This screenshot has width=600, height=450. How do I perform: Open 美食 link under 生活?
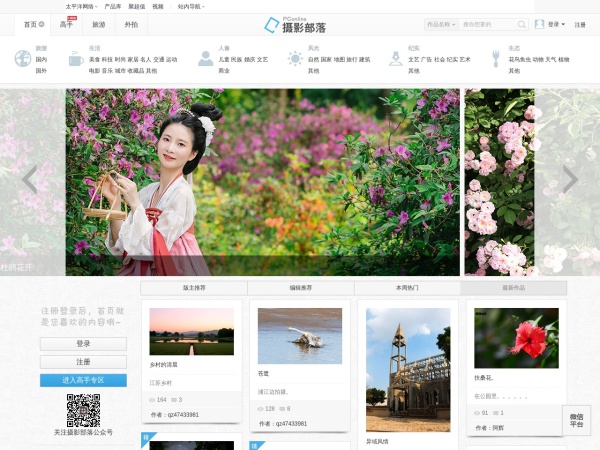click(95, 60)
